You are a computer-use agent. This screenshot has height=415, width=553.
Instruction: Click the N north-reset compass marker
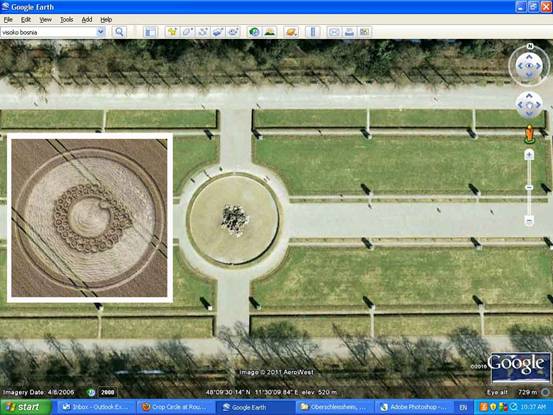[530, 46]
